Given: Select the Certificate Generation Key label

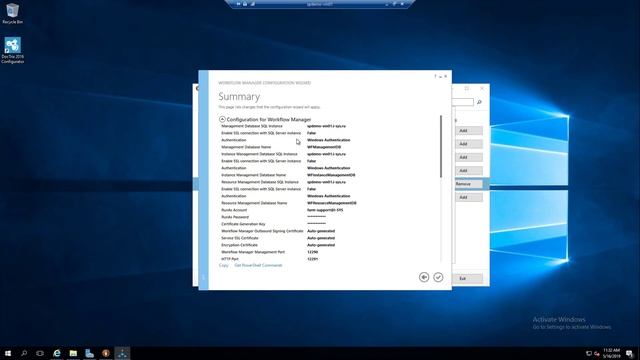Looking at the screenshot, I should [243, 224].
